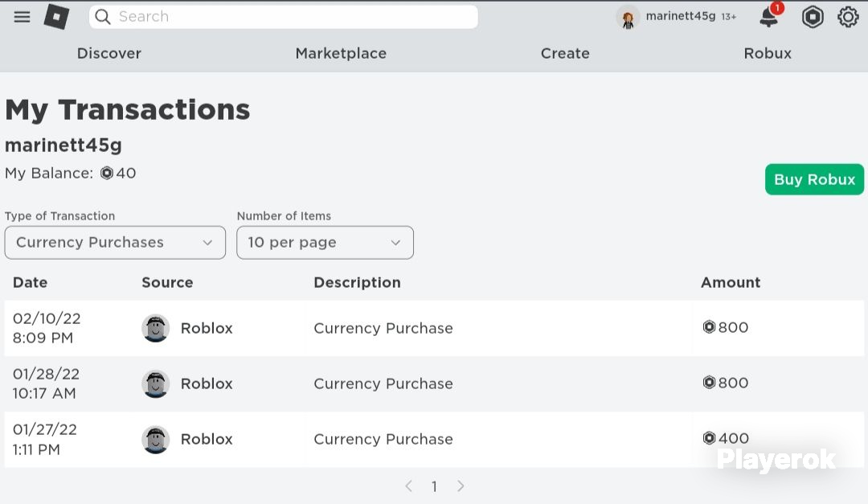Go to next page arrow

461,486
